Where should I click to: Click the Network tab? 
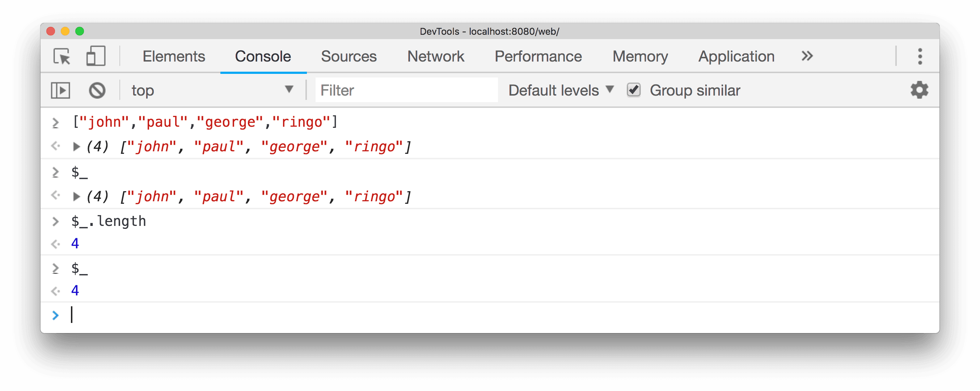438,56
